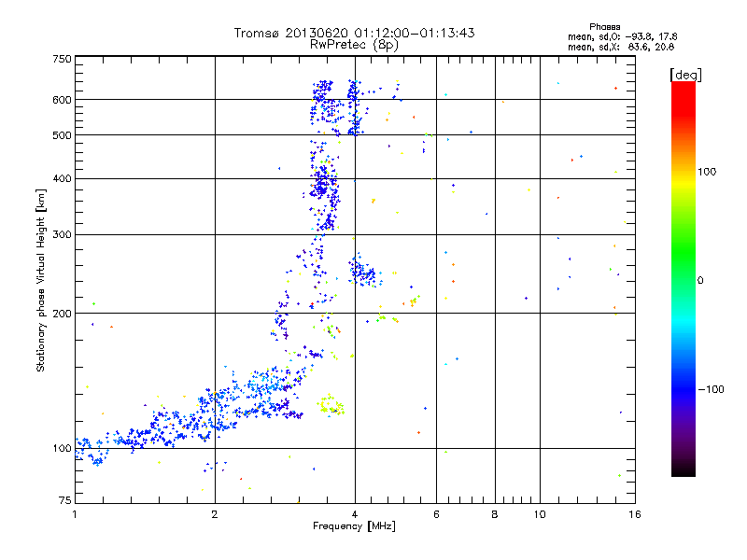Click the colorbar '-100' tick label
747x560 pixels.
tap(711, 389)
